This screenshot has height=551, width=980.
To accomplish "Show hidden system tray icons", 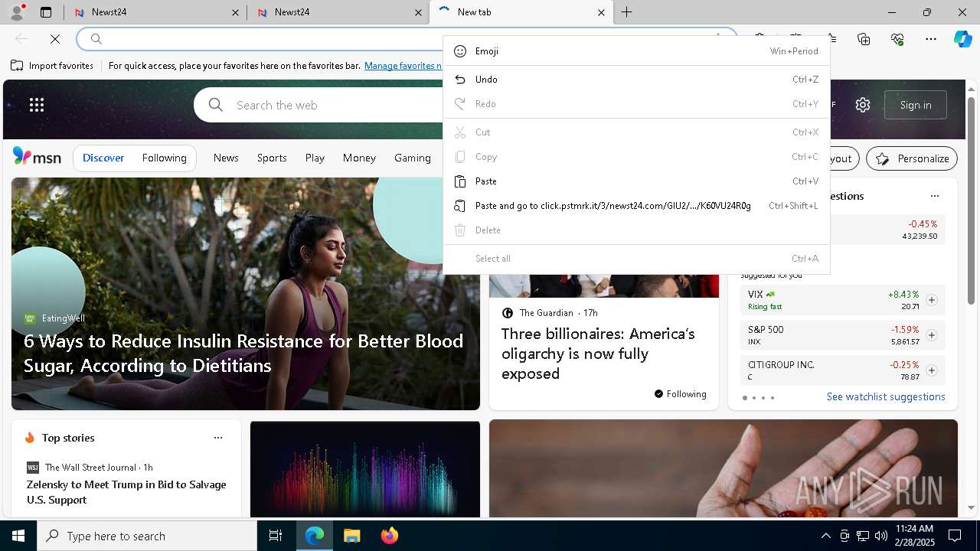I will tap(825, 536).
